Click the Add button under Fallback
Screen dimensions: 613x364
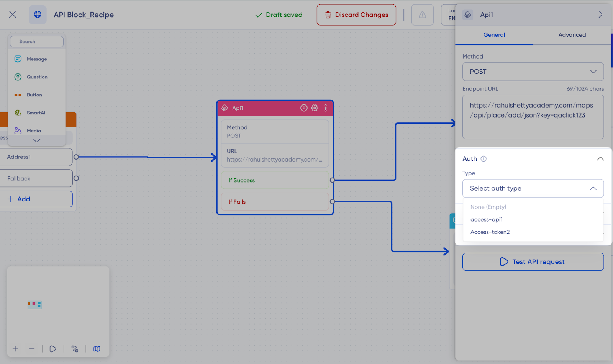[36, 199]
